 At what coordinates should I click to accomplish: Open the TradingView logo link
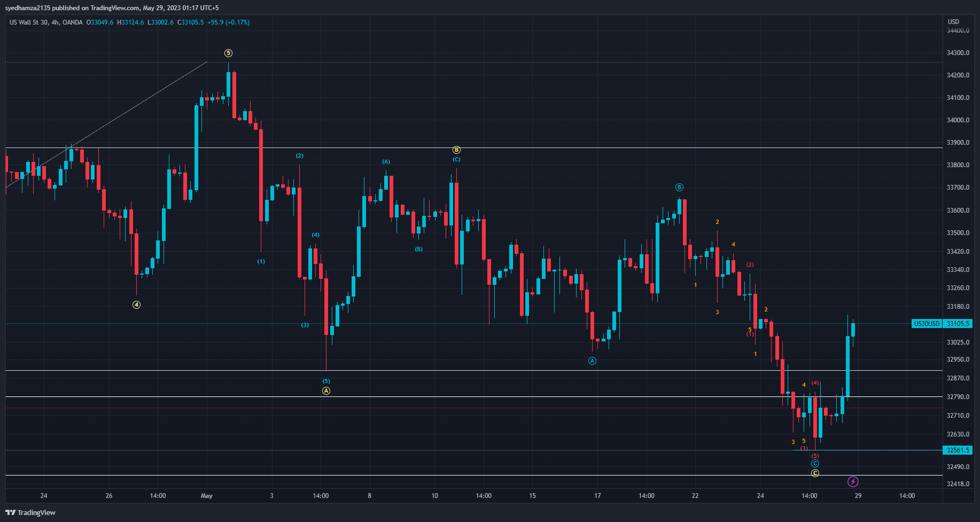point(30,512)
